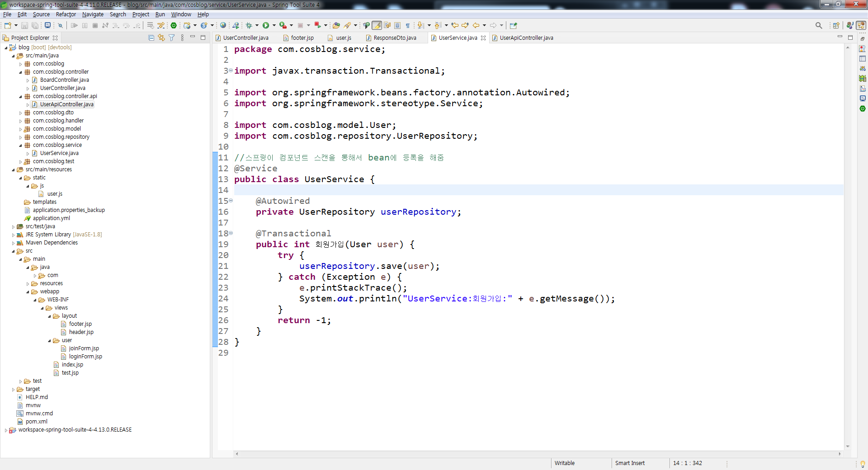Image resolution: width=868 pixels, height=470 pixels.
Task: Click the Previous Annotation icon
Action: (438, 25)
